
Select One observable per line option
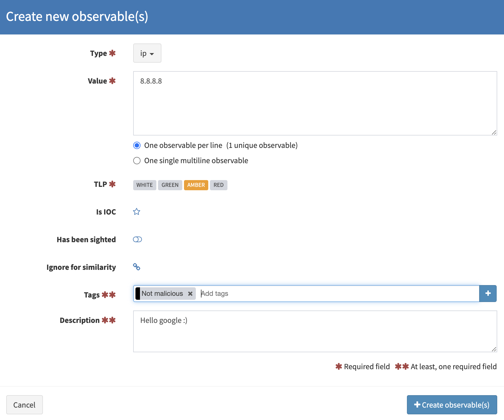pyautogui.click(x=137, y=145)
